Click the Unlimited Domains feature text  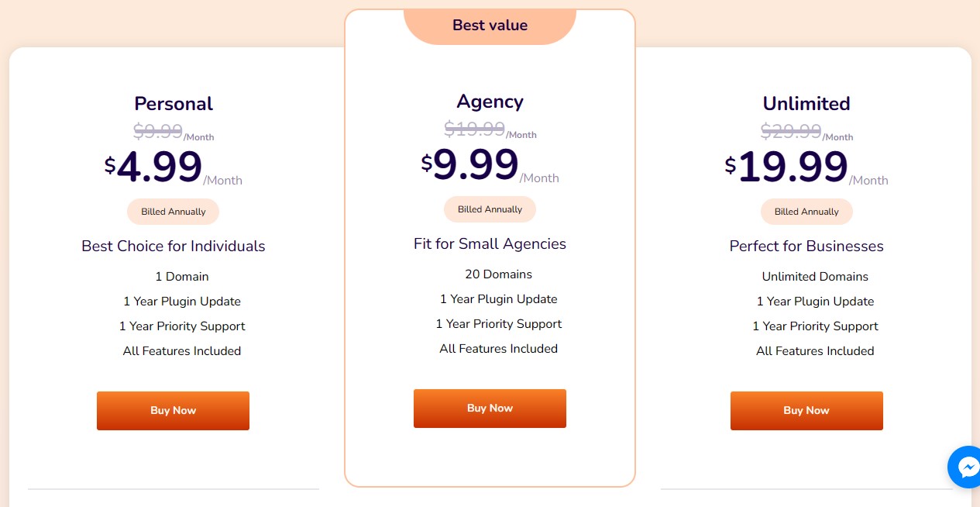coord(815,276)
